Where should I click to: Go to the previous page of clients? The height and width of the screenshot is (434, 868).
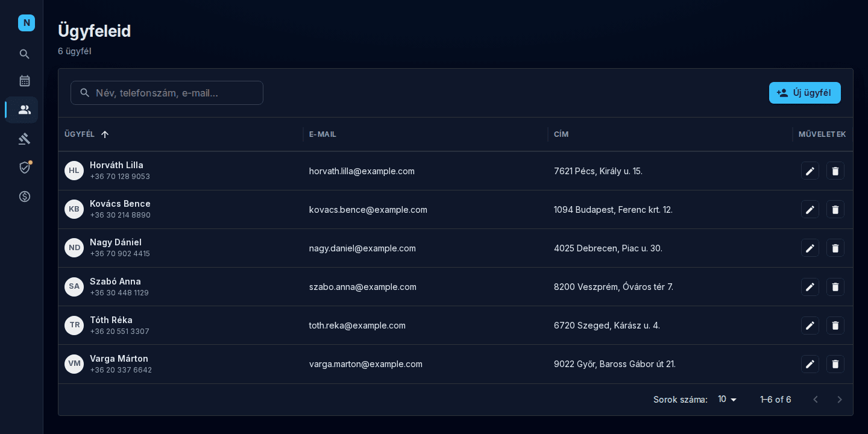[816, 400]
